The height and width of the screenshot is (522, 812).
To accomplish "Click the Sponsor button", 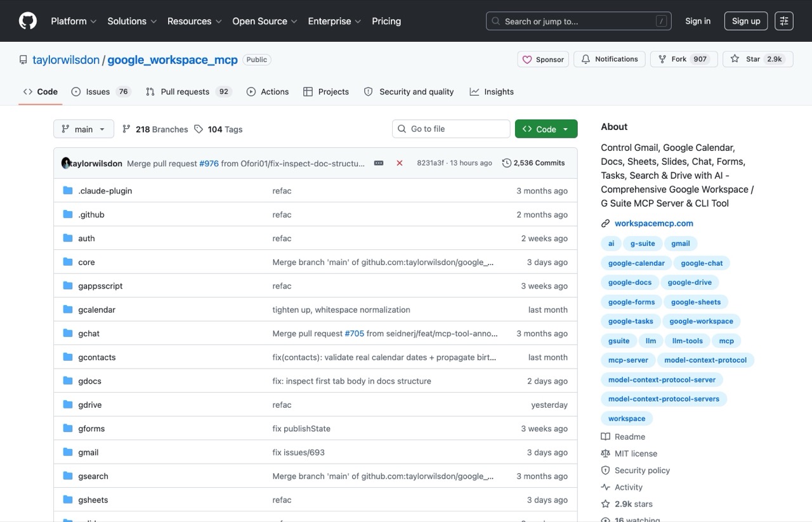I will pyautogui.click(x=543, y=59).
